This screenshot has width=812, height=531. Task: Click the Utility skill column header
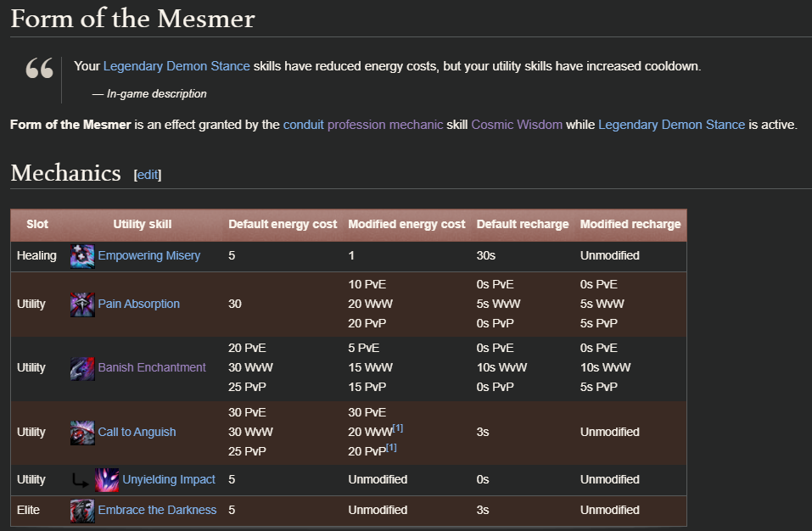pyautogui.click(x=143, y=224)
